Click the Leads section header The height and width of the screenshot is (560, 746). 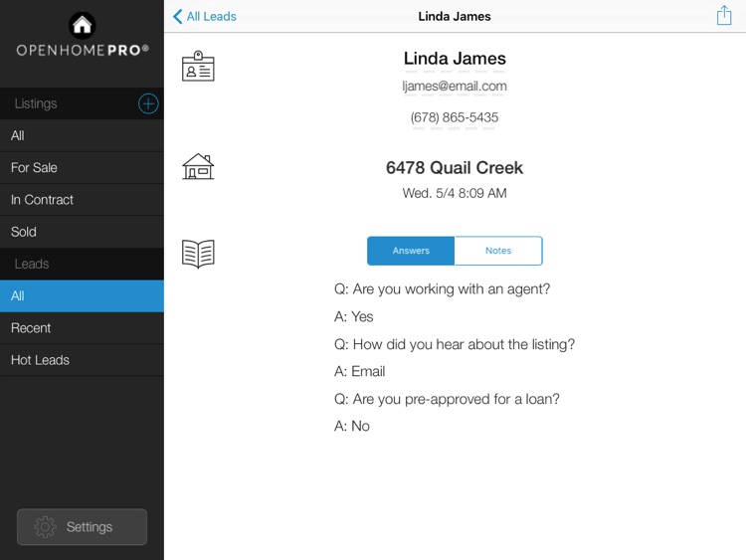click(x=32, y=264)
